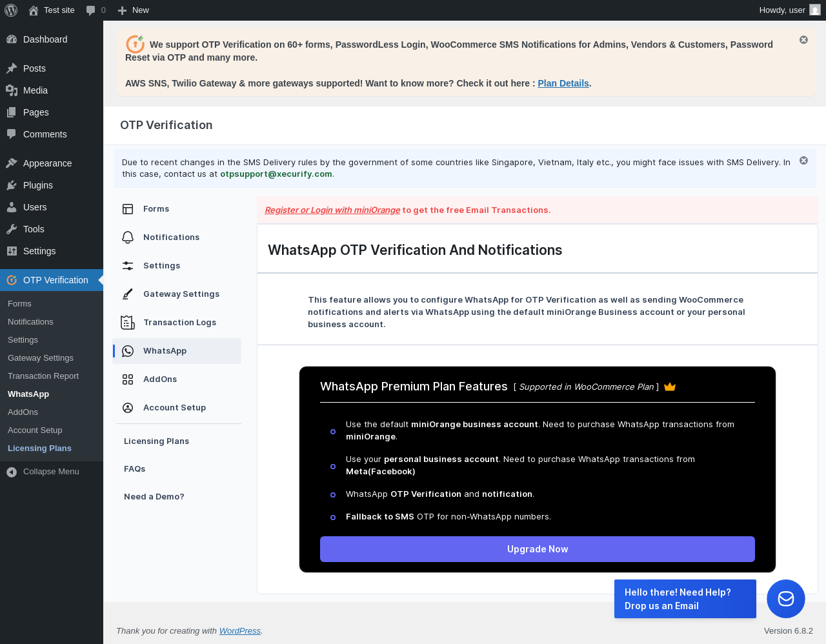The width and height of the screenshot is (826, 644).
Task: Click the premium crown icon
Action: [x=670, y=387]
